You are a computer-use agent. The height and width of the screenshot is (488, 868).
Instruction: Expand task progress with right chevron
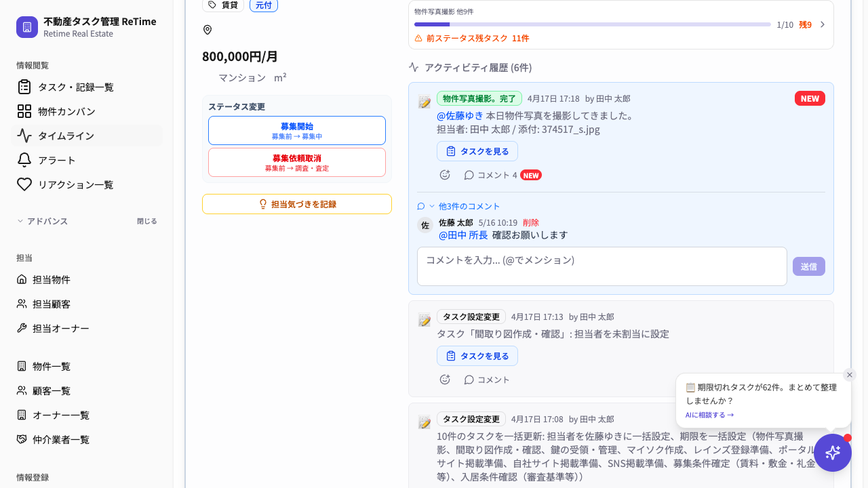pyautogui.click(x=823, y=24)
